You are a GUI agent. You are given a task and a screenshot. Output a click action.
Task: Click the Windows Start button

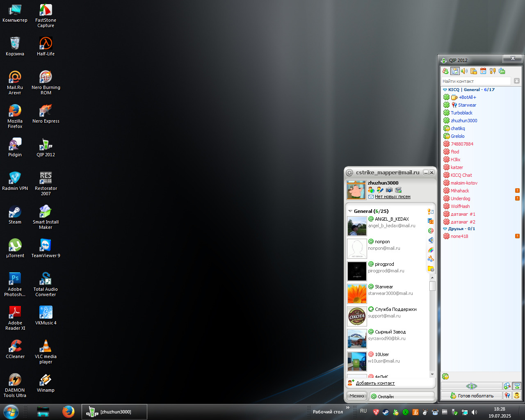click(11, 411)
